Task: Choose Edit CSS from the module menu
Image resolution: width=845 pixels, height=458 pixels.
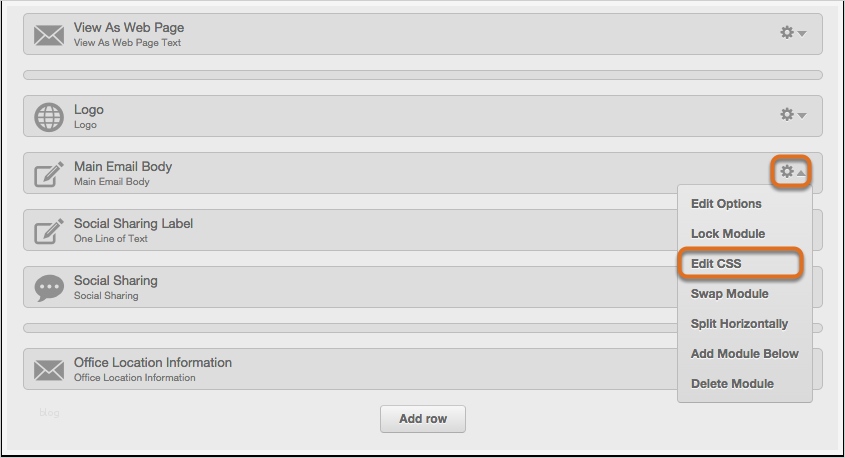Action: click(716, 264)
